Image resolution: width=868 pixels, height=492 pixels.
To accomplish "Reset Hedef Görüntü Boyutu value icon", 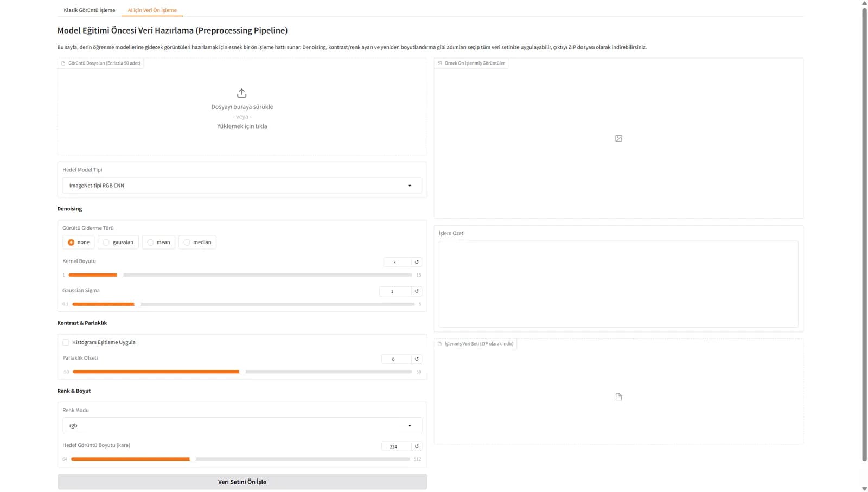I will 417,446.
